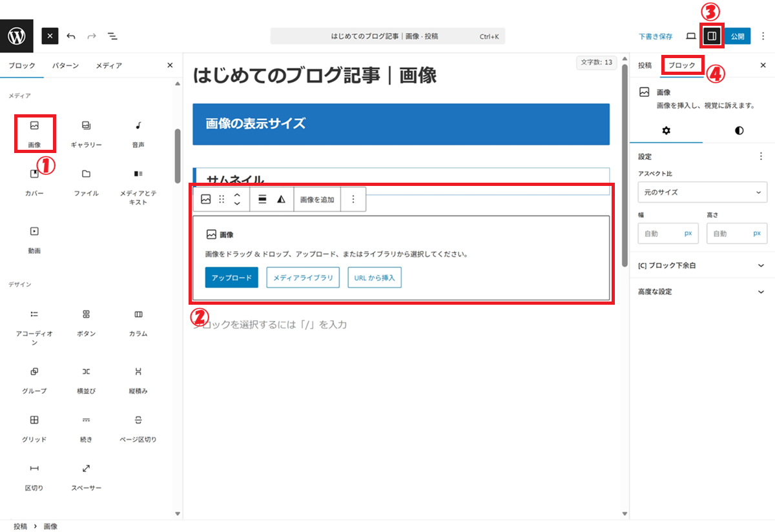Viewport: 775px width, 532px height.
Task: Switch to the パターン tab
Action: (x=66, y=65)
